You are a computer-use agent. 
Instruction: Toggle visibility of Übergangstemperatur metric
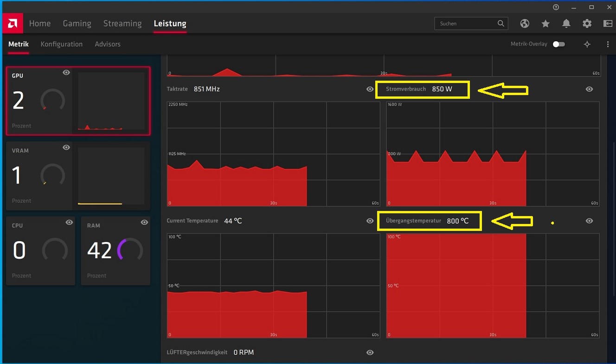pos(589,221)
